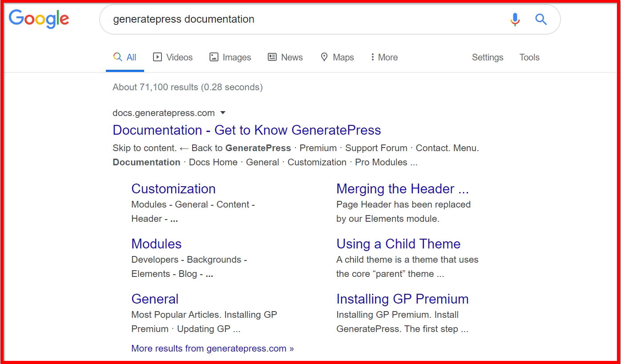Click the microphone icon for voice search
Image resolution: width=621 pixels, height=364 pixels.
pos(515,19)
